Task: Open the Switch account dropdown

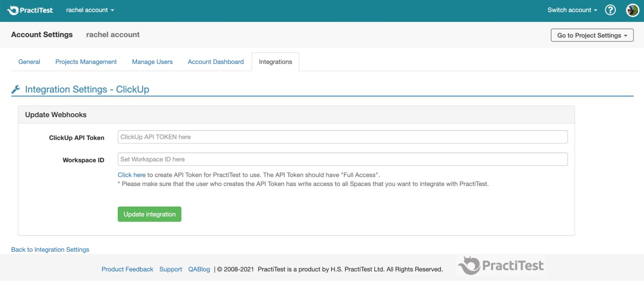Action: 572,10
